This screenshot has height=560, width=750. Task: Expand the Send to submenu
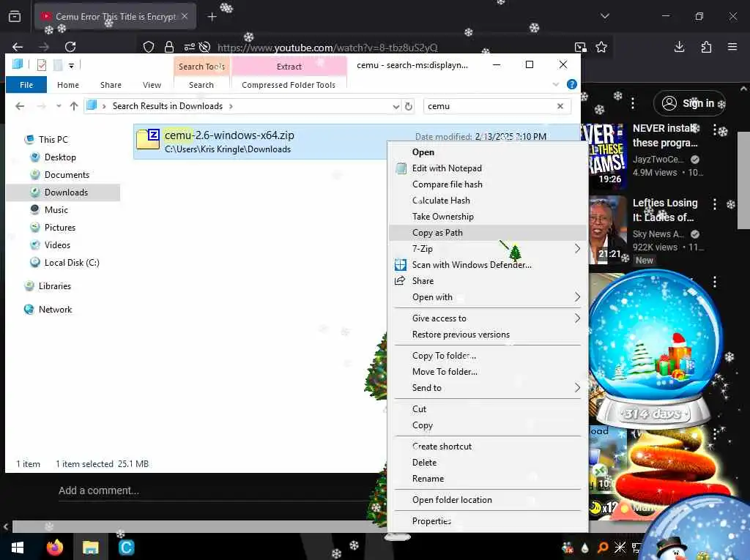(488, 388)
